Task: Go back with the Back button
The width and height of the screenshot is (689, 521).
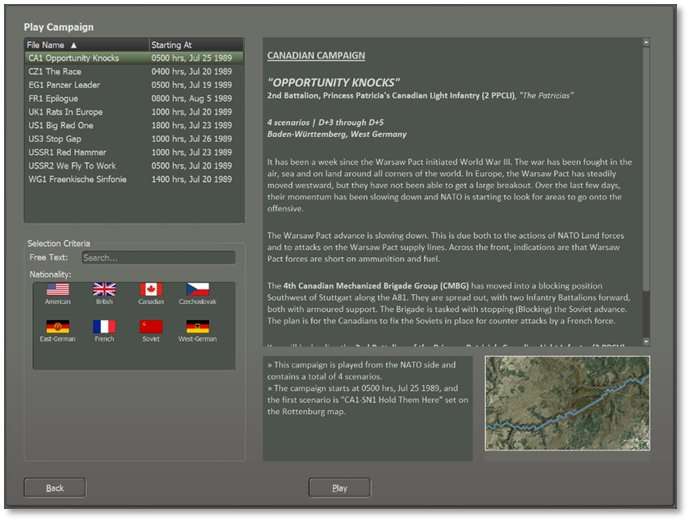Action: coord(55,488)
